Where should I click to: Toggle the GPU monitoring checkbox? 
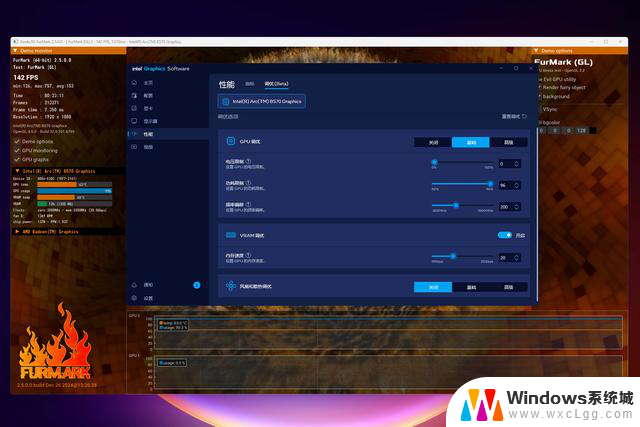pos(17,151)
